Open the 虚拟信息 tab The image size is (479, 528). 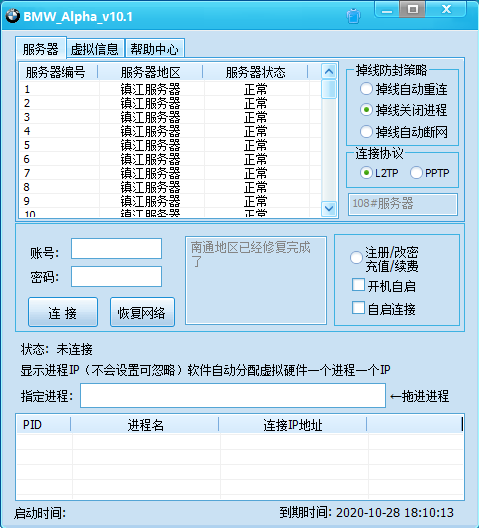[x=95, y=49]
